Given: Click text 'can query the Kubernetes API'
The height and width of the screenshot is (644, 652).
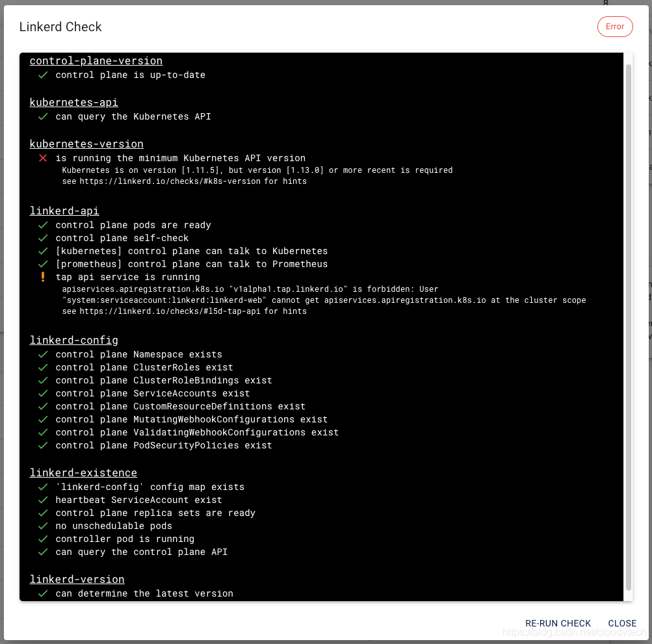Looking at the screenshot, I should point(133,117).
